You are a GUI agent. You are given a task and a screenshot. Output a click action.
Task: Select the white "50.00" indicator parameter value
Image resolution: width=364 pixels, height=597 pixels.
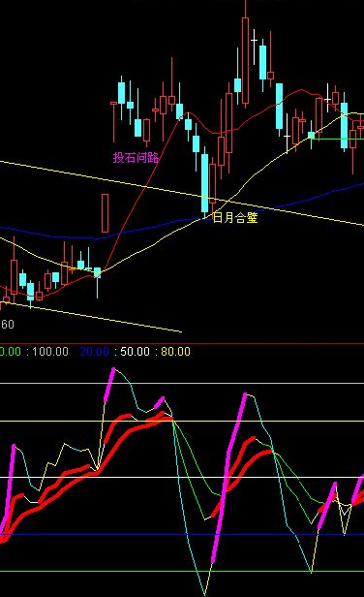135,351
